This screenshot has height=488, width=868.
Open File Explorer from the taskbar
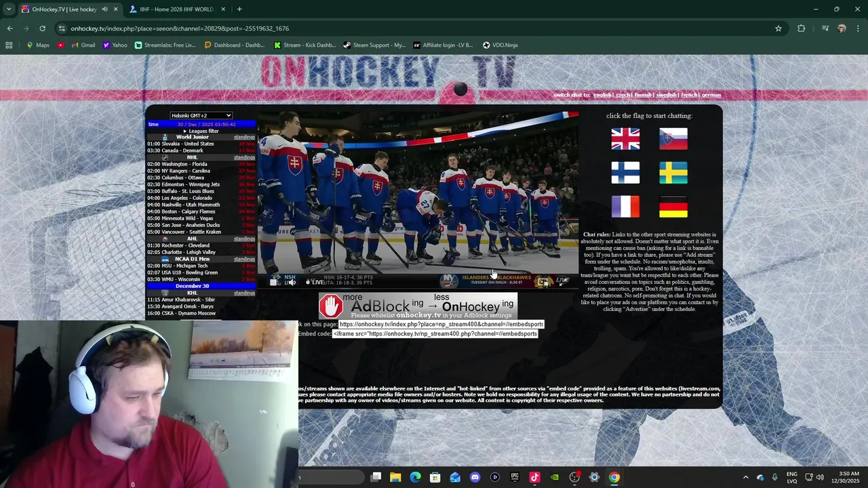coord(395,477)
